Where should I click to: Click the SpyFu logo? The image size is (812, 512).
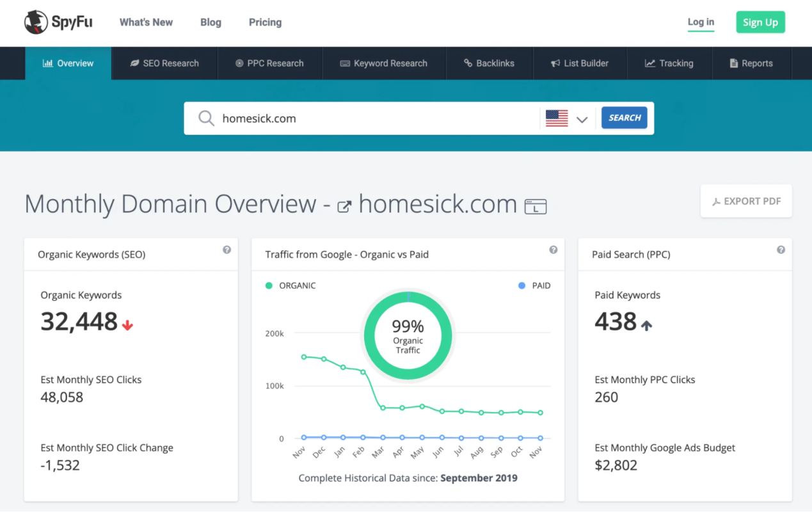(58, 22)
